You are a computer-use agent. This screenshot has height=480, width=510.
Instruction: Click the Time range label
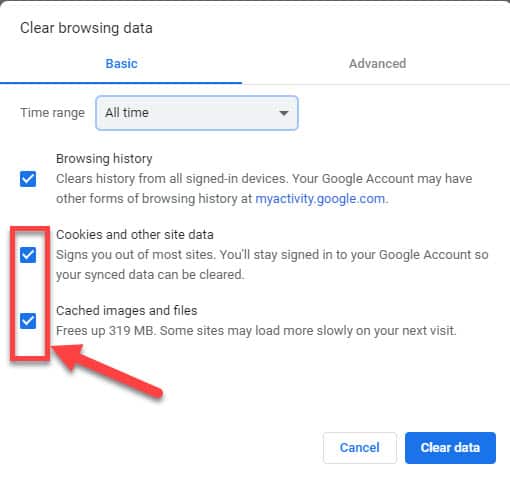pos(52,113)
